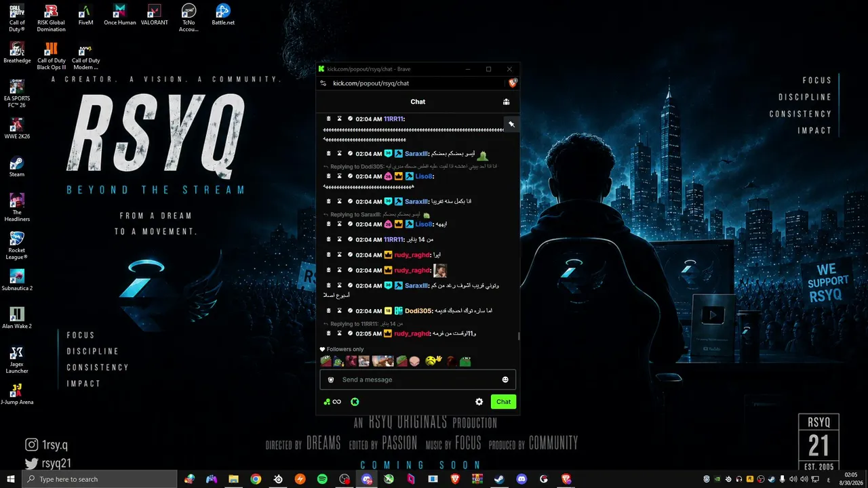Insert the first Pepe emote in quick bar

click(326, 361)
